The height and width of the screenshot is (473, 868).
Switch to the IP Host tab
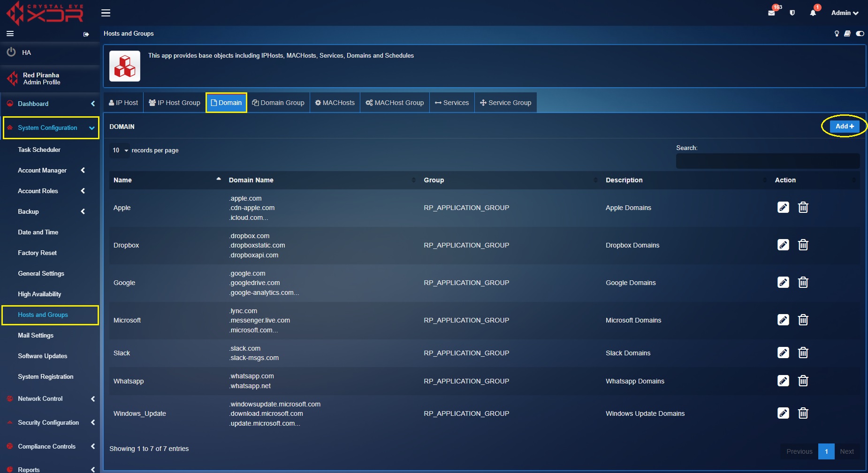pyautogui.click(x=123, y=103)
